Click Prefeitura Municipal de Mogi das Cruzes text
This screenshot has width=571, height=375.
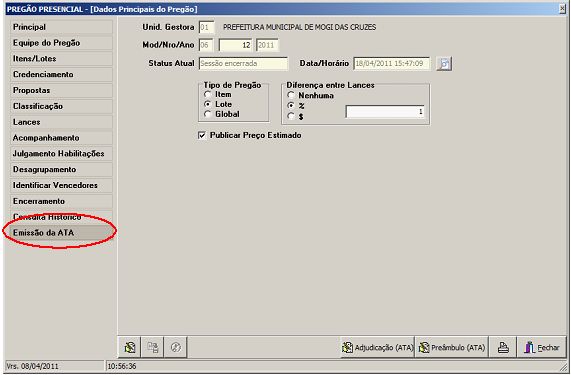point(299,27)
